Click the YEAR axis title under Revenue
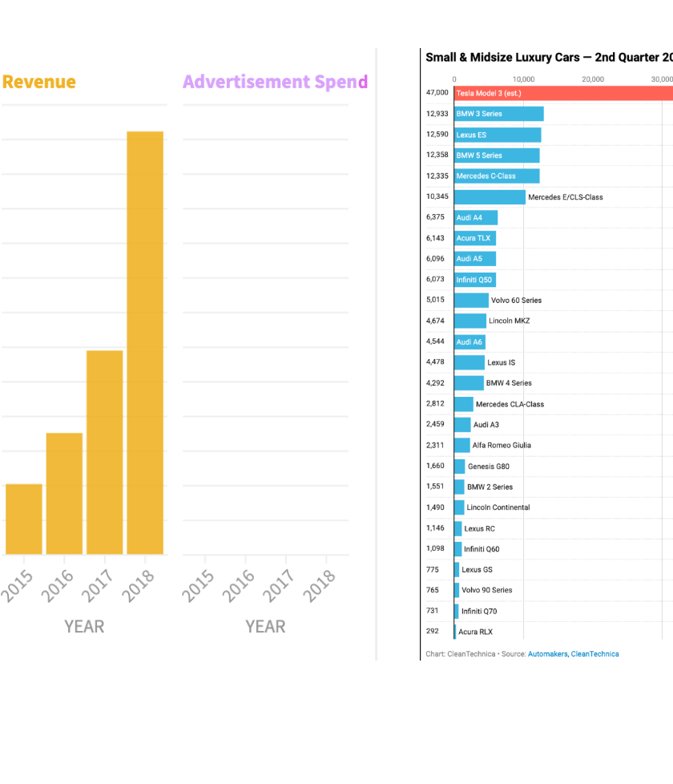Image resolution: width=673 pixels, height=784 pixels. pyautogui.click(x=84, y=627)
